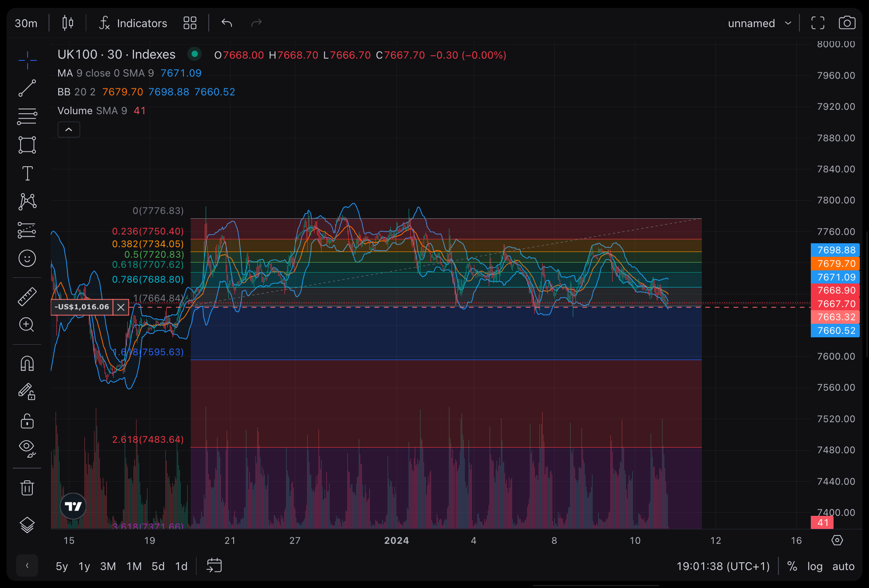Click the 7660.52 lower band price label
Viewport: 869px width, 588px height.
835,331
